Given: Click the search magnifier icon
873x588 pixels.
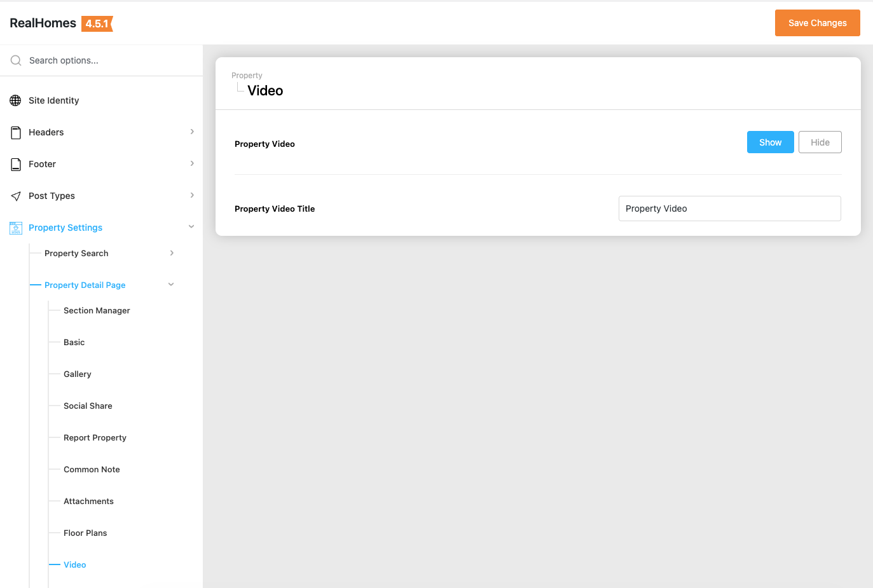Looking at the screenshot, I should pos(16,60).
